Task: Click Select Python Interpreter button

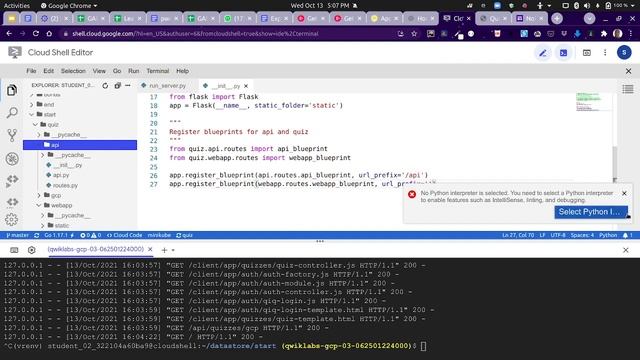Action: [x=591, y=212]
